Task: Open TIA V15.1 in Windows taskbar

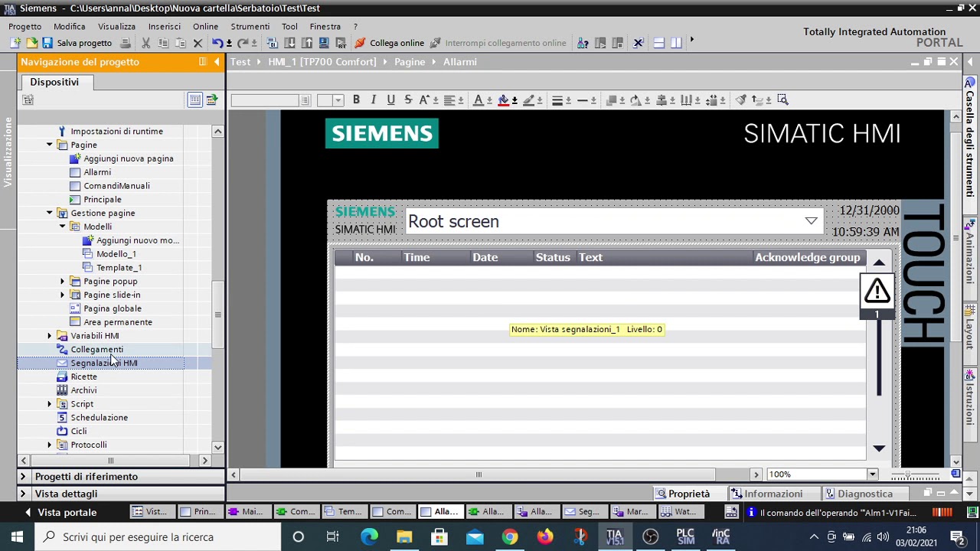Action: (614, 536)
